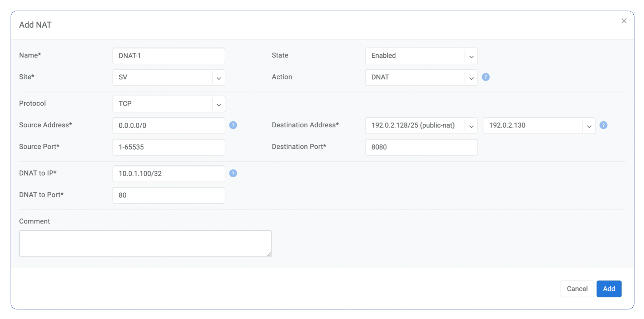
Task: Expand the Site dropdown showing SV
Action: (x=169, y=77)
